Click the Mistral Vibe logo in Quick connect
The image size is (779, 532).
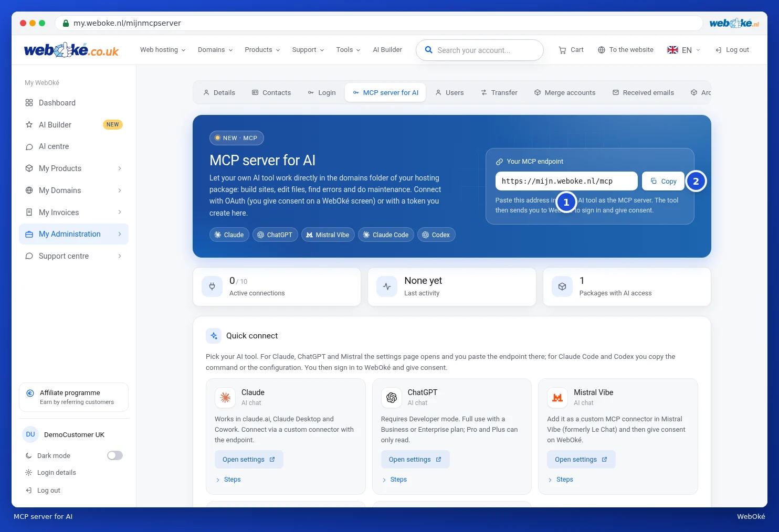click(x=557, y=398)
